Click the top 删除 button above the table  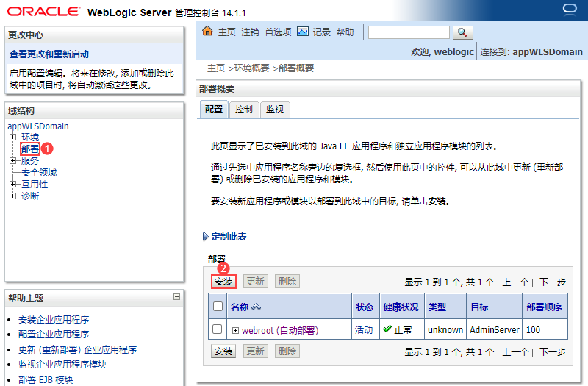[x=287, y=281]
